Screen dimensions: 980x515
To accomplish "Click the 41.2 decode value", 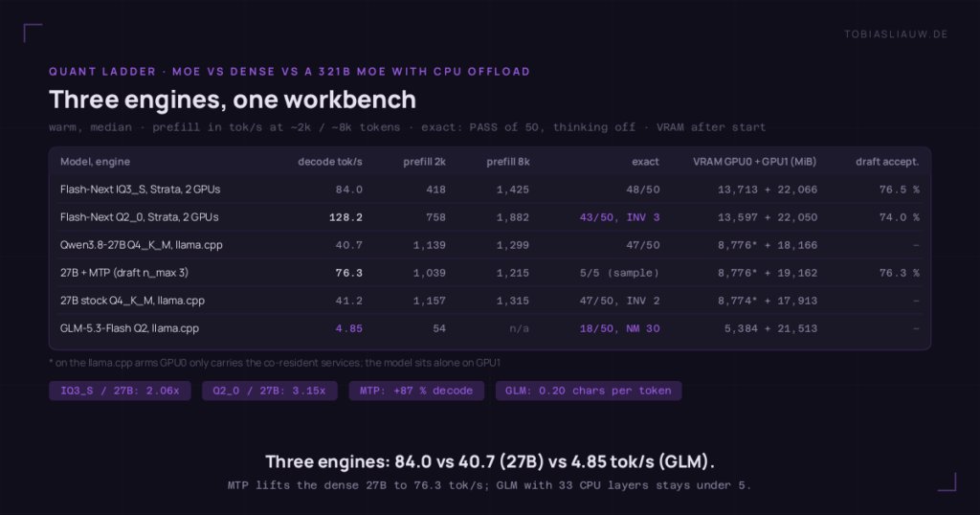I will pos(348,301).
